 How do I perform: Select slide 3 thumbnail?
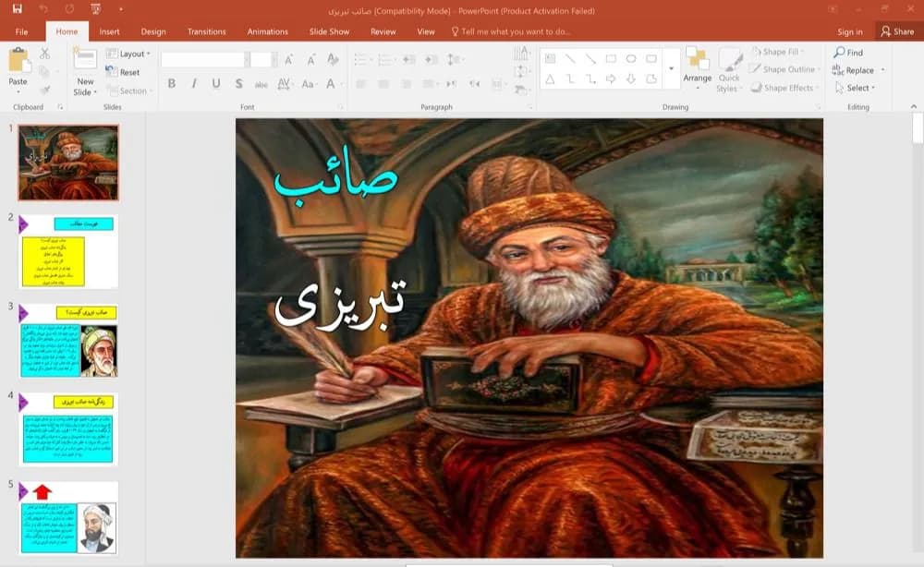(68, 341)
